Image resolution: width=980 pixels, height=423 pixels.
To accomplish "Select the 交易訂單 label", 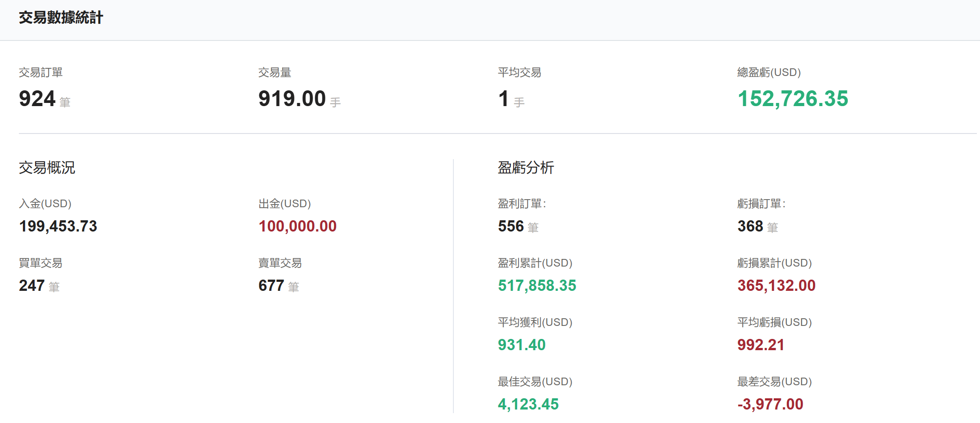I will tap(41, 72).
